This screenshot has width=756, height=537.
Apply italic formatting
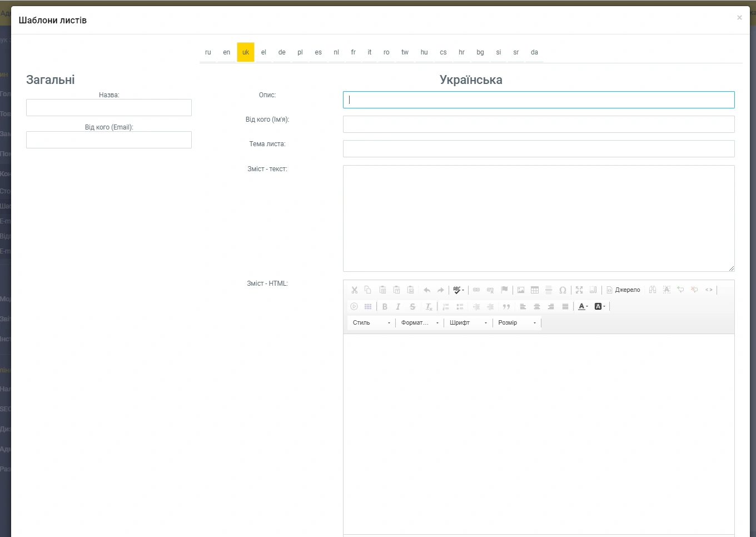click(x=398, y=307)
